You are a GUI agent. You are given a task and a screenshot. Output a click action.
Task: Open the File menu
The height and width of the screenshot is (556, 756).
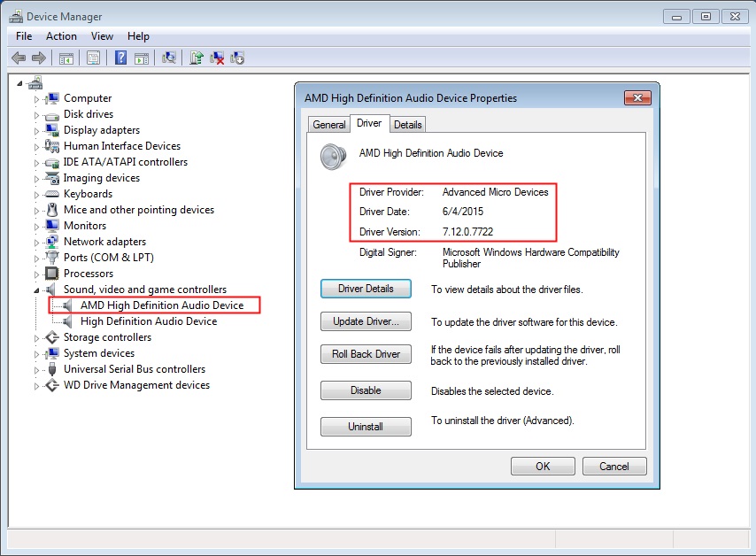click(x=24, y=36)
